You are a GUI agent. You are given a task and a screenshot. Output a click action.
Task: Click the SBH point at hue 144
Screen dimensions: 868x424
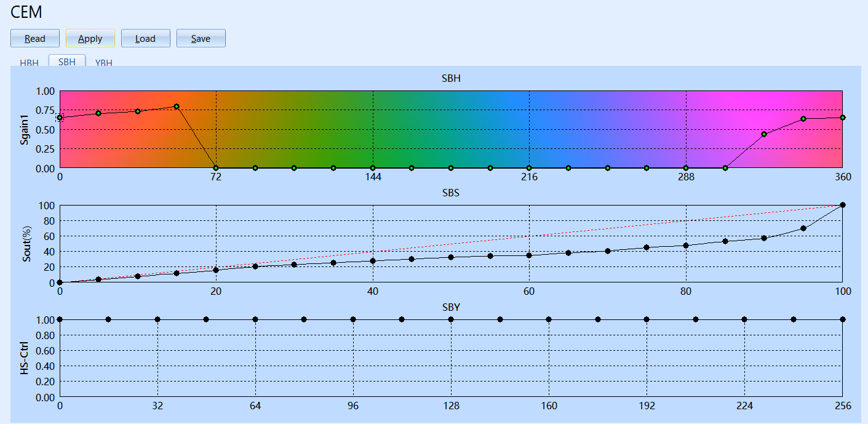373,168
